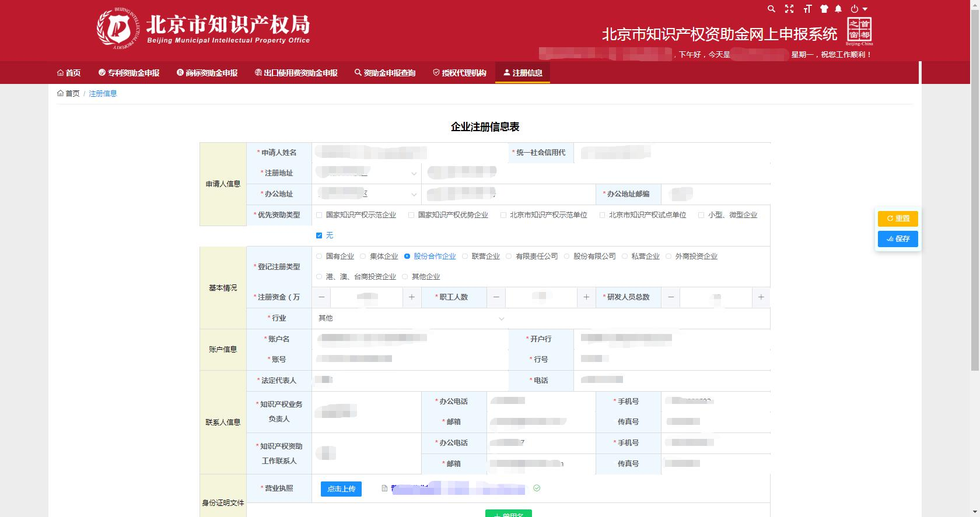Screen dimensions: 980x517
Task: Select 其他企业 radio button
Action: coord(405,277)
